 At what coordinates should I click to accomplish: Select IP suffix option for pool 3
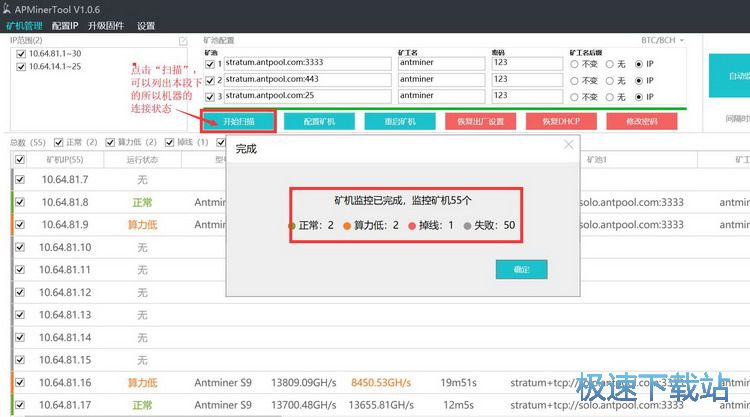click(x=639, y=97)
